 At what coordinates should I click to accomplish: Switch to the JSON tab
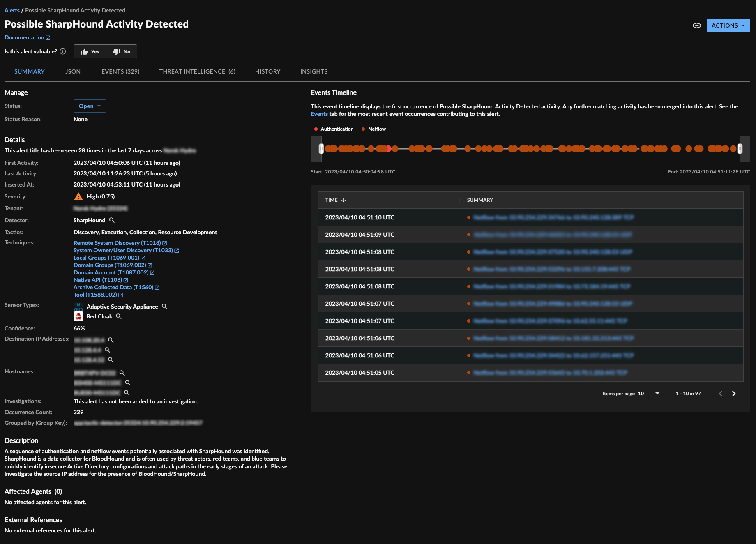(73, 71)
